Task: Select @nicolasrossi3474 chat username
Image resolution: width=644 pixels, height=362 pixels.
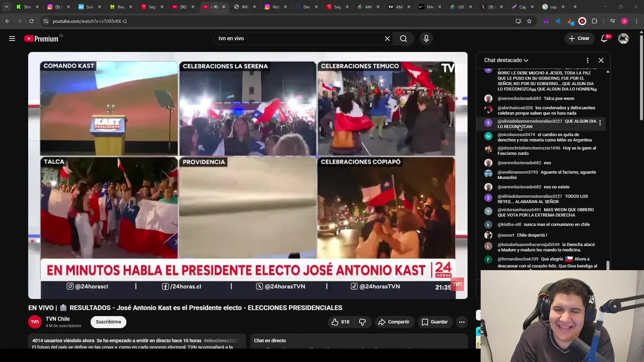Action: click(516, 135)
